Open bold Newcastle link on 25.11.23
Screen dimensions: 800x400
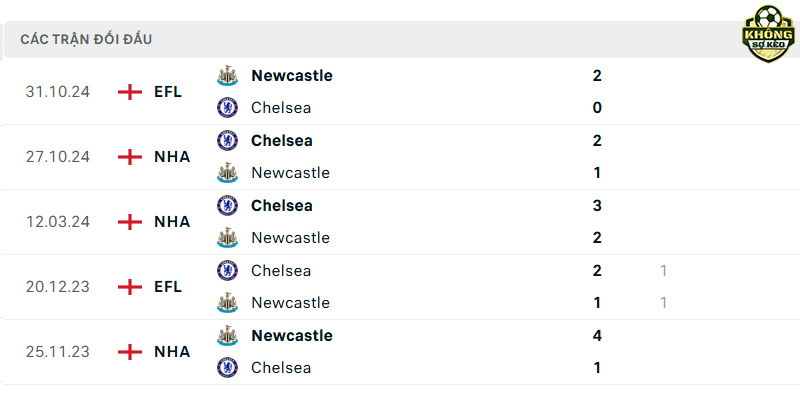pyautogui.click(x=292, y=335)
